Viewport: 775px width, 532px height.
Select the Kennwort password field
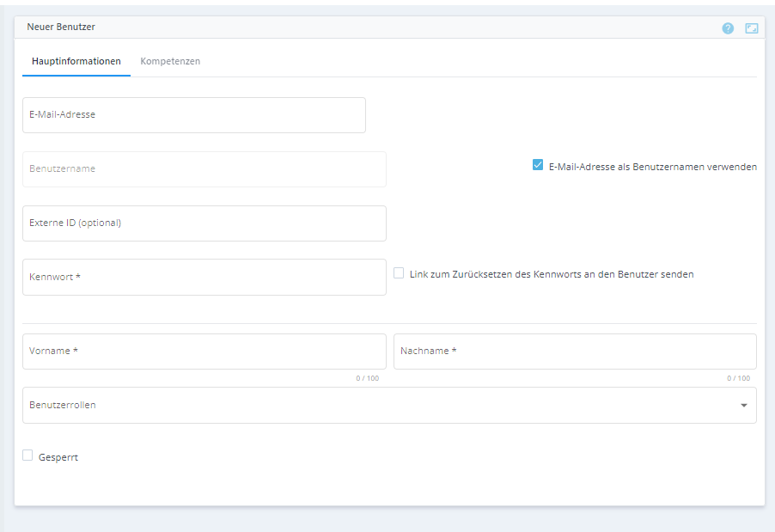pos(204,278)
